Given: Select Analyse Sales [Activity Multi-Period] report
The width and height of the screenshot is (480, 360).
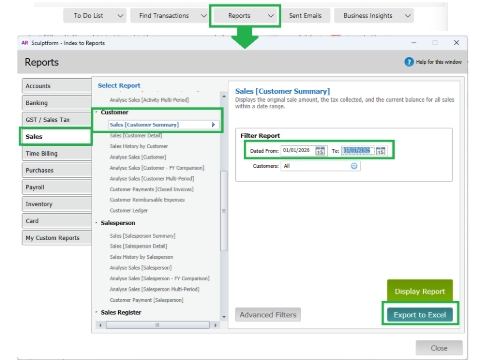Looking at the screenshot, I should pyautogui.click(x=149, y=100).
